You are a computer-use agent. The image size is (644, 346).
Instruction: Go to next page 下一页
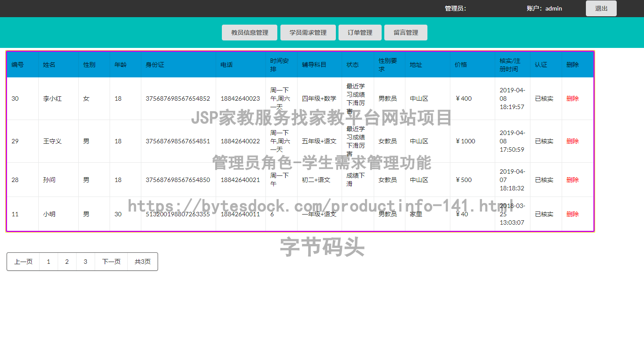111,261
